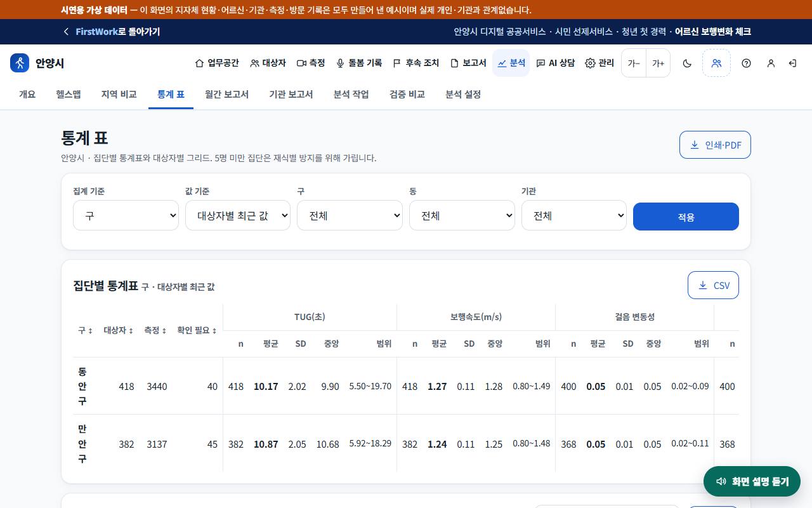Click the logout arrow icon
Image resolution: width=812 pixels, height=508 pixels.
click(792, 63)
